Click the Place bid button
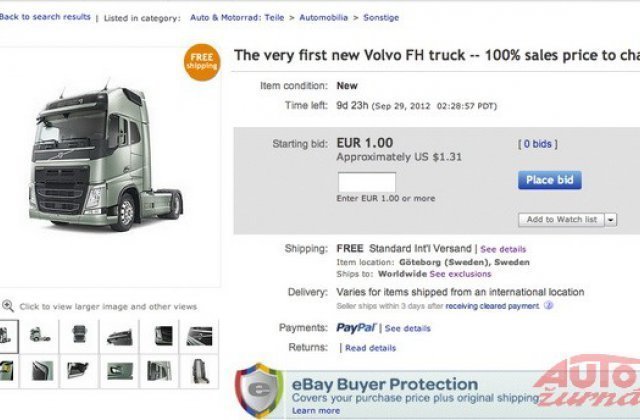The image size is (640, 420). (549, 180)
